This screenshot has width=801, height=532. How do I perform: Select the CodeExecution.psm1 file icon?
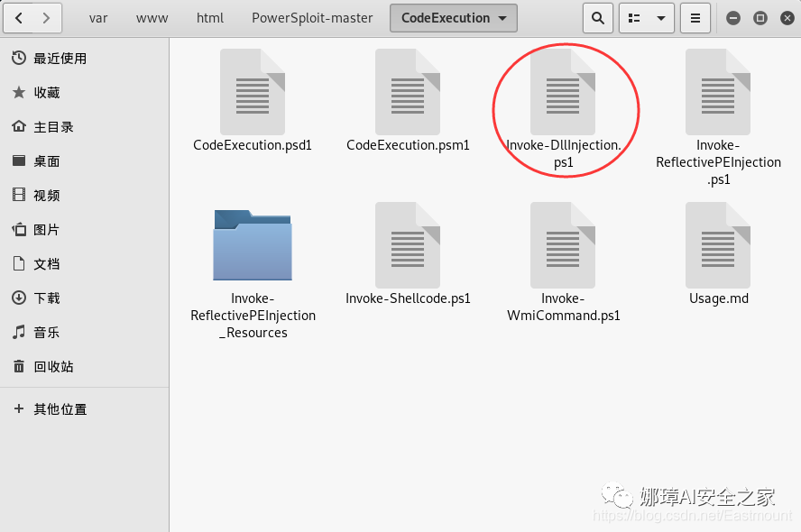coord(408,92)
